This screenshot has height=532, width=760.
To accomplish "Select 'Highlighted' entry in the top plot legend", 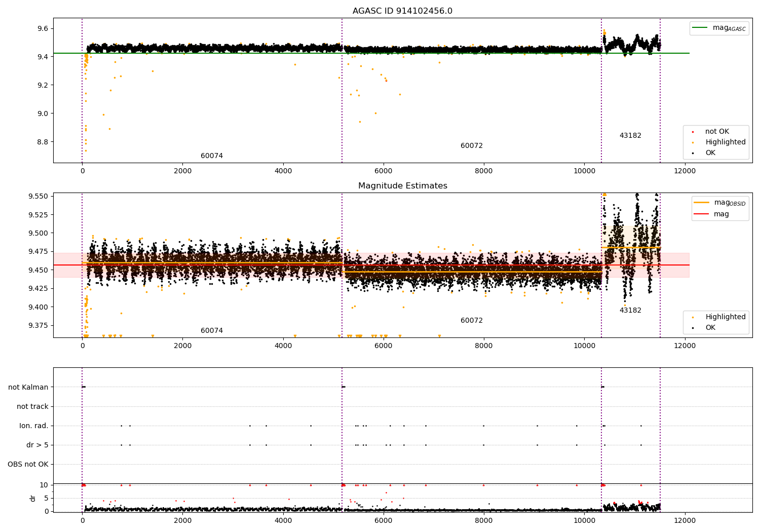I will coord(726,142).
